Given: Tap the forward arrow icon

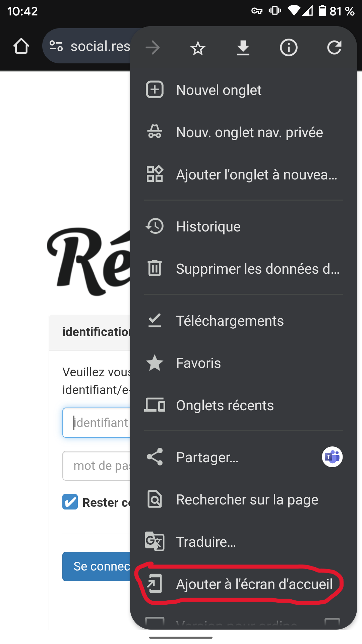Looking at the screenshot, I should tap(153, 48).
